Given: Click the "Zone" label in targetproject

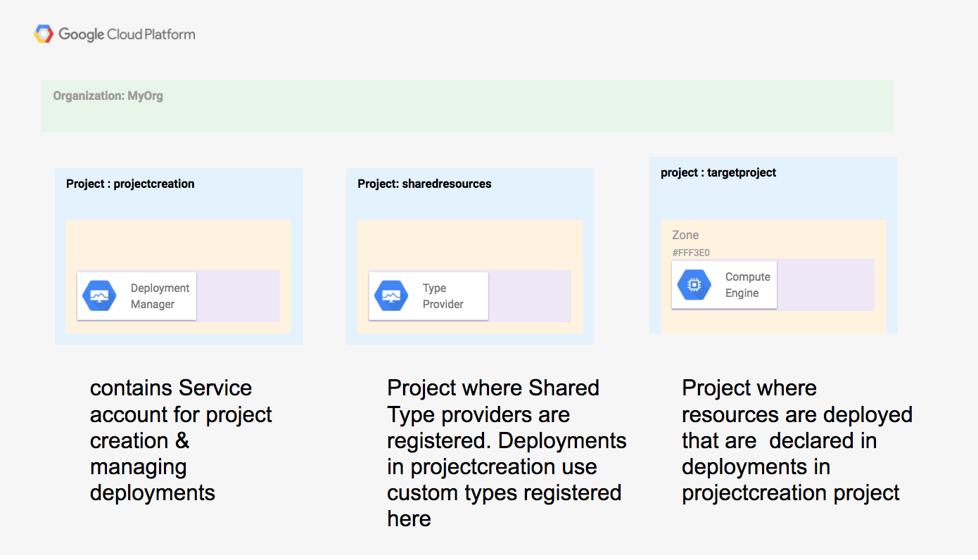Looking at the screenshot, I should tap(685, 235).
